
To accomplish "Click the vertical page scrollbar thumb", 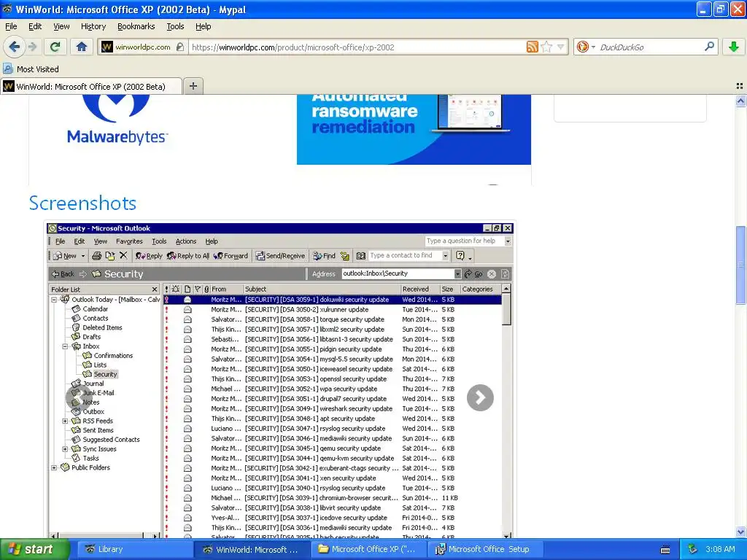I will pyautogui.click(x=740, y=264).
